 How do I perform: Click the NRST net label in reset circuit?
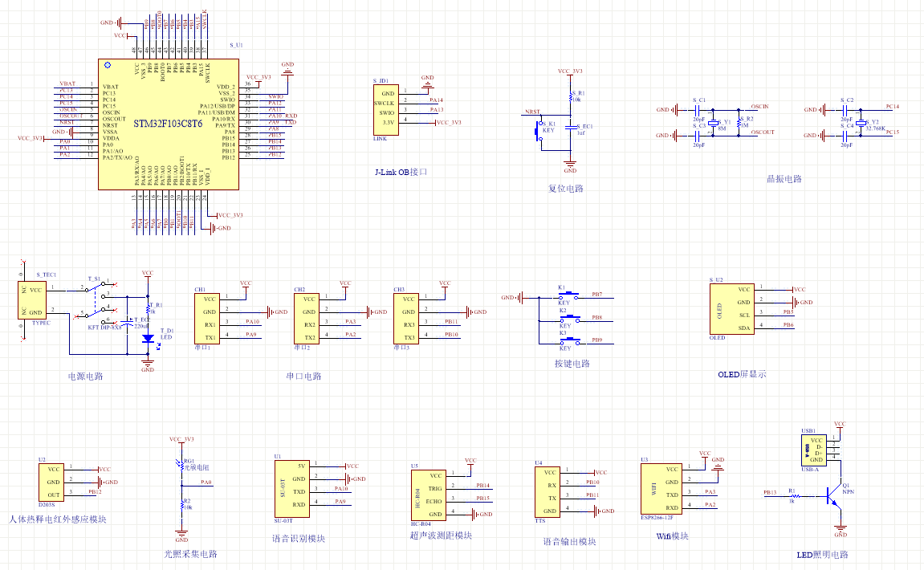tap(533, 112)
